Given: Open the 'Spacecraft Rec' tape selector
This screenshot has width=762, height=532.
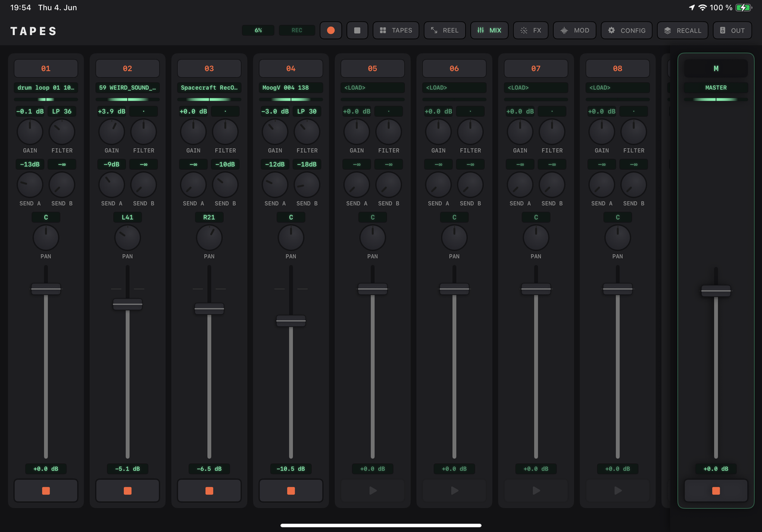Looking at the screenshot, I should (x=209, y=87).
